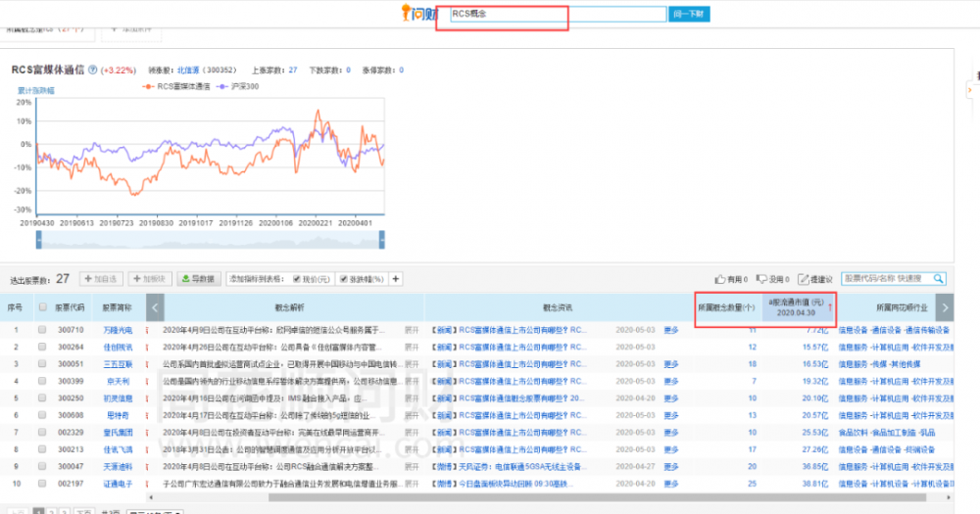Click the red marker icon beside 天源迪科
This screenshot has height=514, width=980.
click(147, 467)
